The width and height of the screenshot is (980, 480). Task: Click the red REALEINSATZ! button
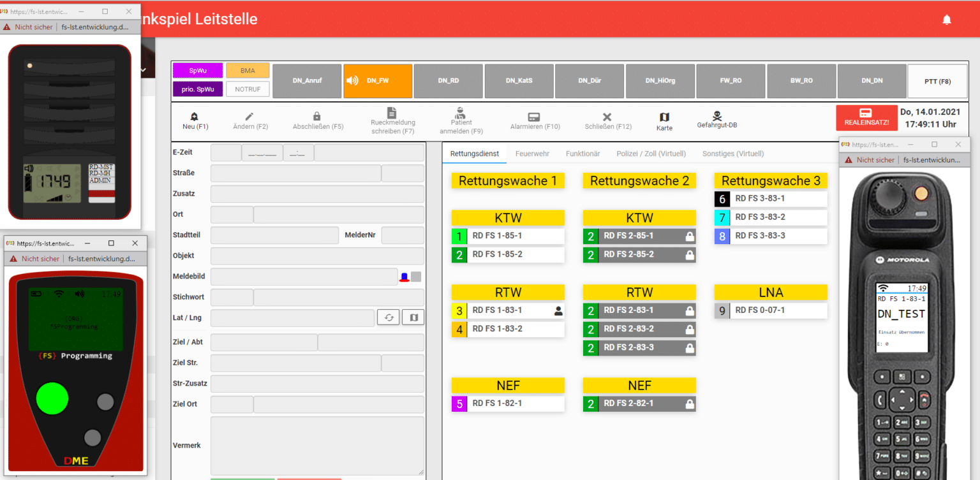[866, 117]
